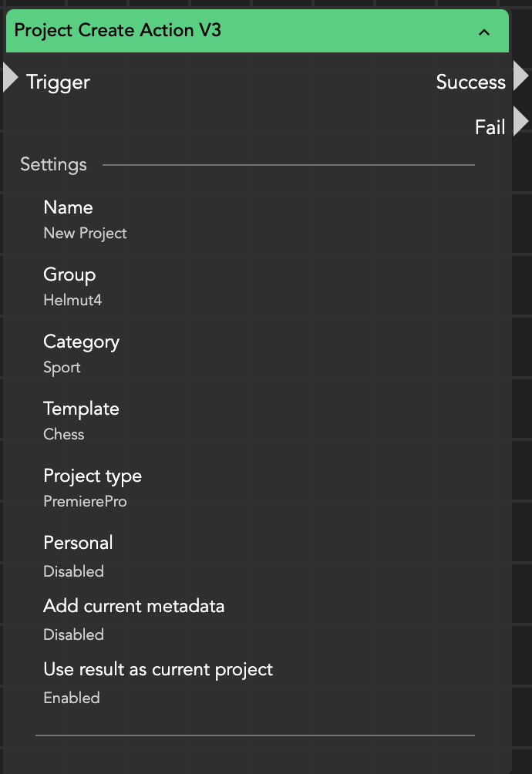Click the Settings section label
Viewport: 532px width, 774px height.
[x=53, y=164]
